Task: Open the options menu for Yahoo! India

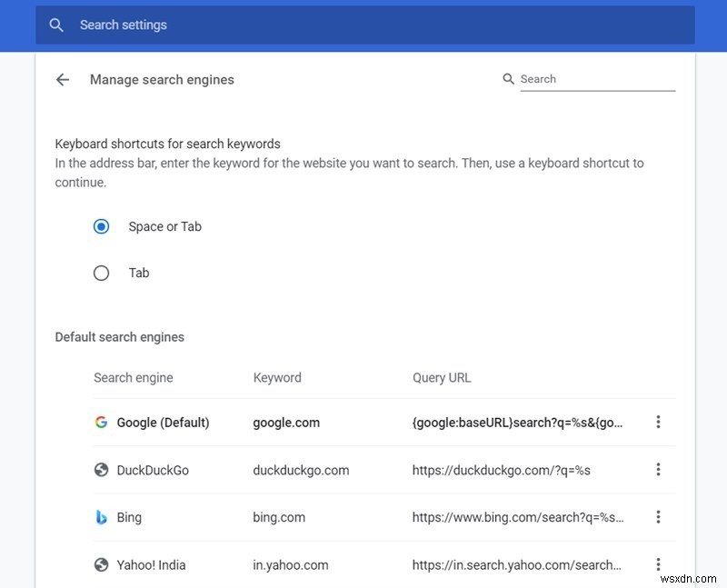Action: point(658,564)
